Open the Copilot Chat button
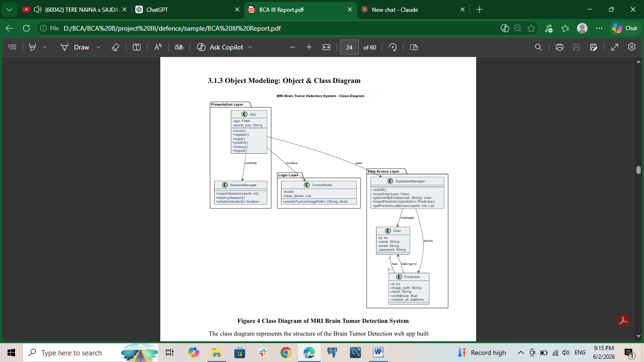The width and height of the screenshot is (644, 362). coord(625,28)
